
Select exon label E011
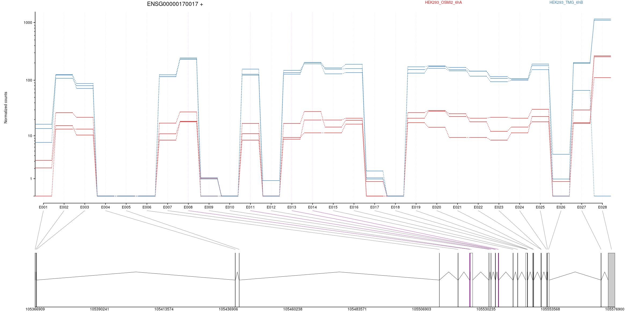coord(250,207)
